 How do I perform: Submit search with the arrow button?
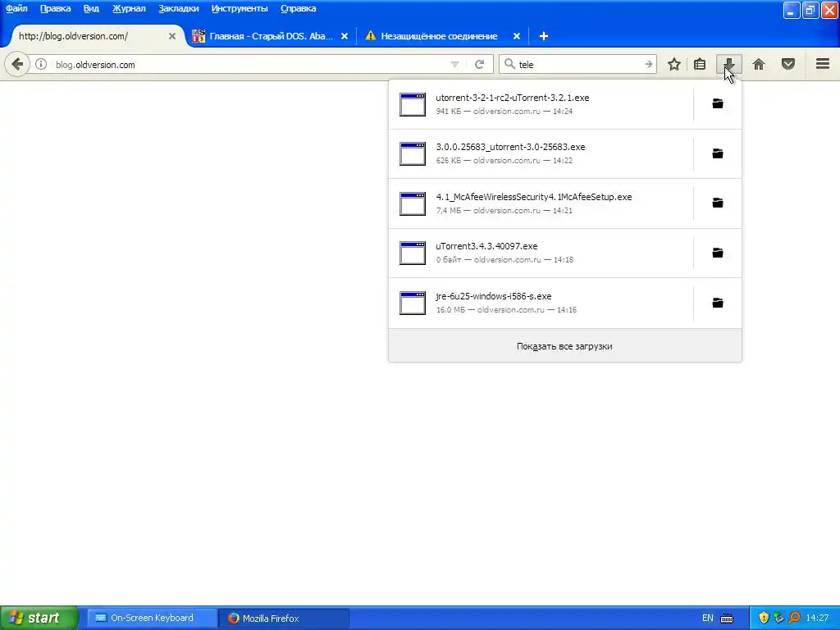point(649,64)
